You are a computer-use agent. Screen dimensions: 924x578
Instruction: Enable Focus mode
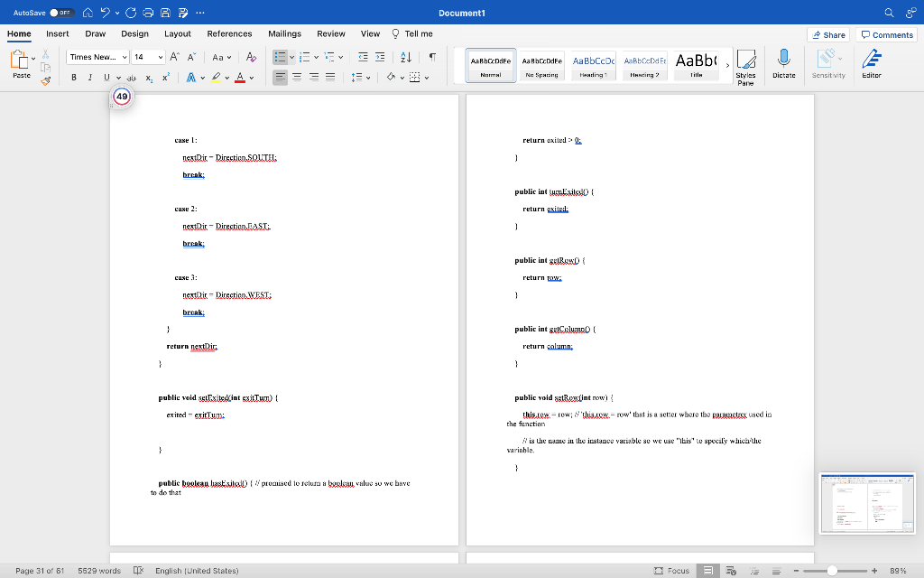(x=671, y=571)
